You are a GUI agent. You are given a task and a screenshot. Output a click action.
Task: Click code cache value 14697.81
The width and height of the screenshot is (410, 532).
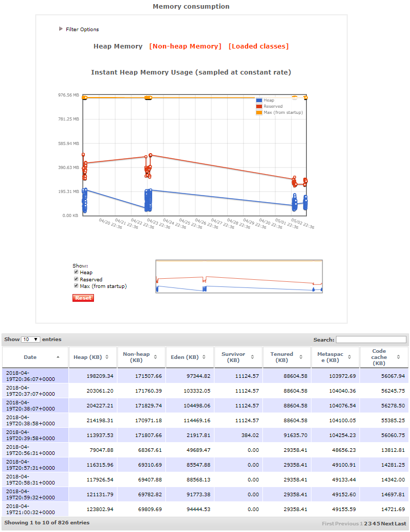[393, 494]
